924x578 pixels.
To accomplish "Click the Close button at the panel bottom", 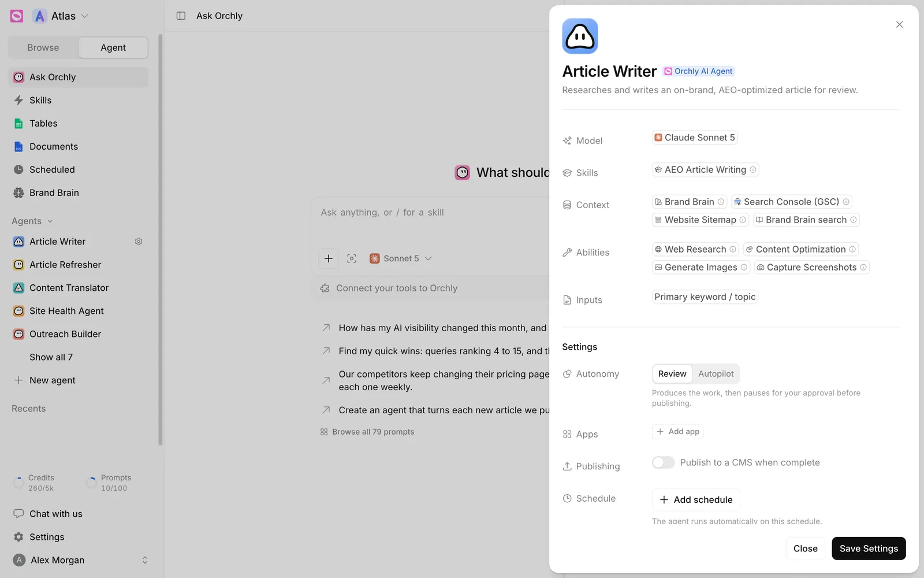I will point(805,549).
